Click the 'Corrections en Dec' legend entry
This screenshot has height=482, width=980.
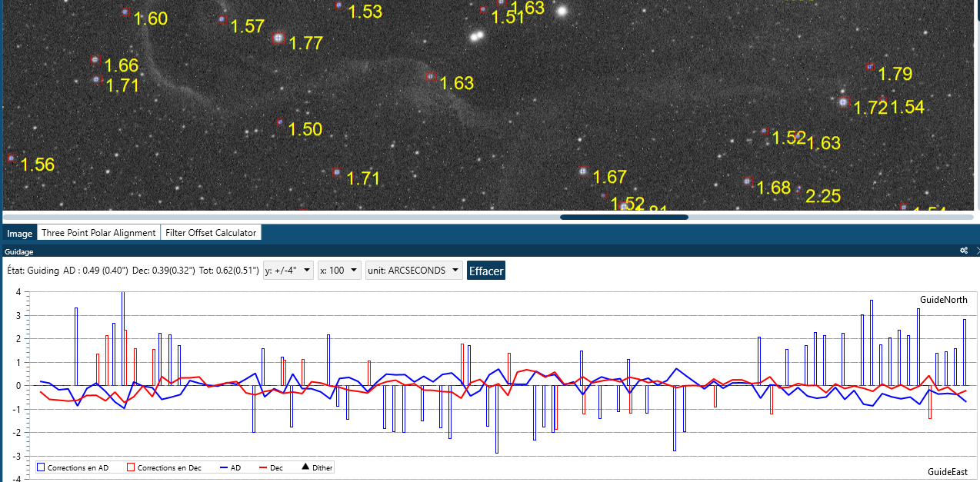(x=164, y=467)
